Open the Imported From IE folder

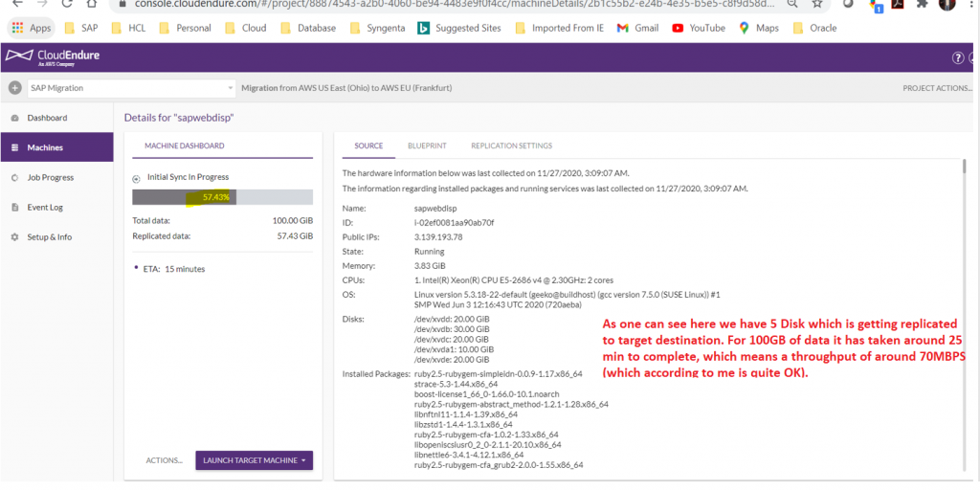560,28
